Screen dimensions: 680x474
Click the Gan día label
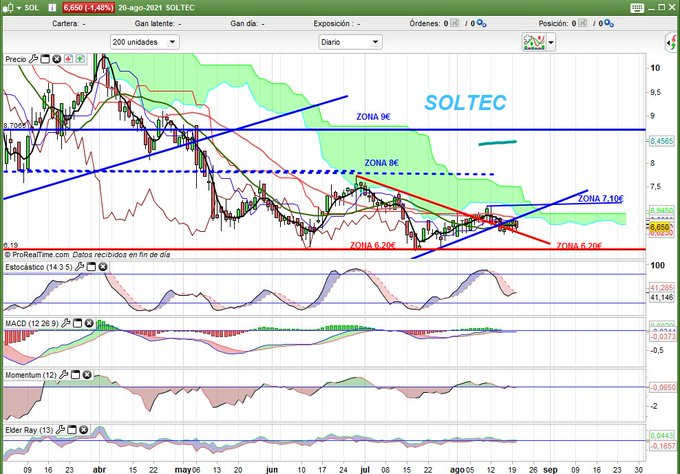click(244, 23)
